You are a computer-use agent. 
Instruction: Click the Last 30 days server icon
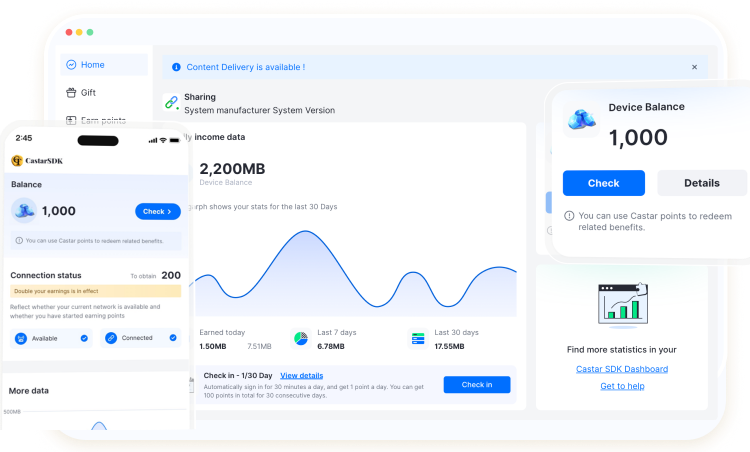tap(418, 339)
